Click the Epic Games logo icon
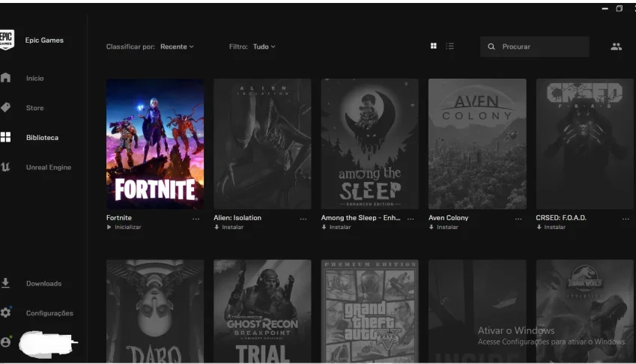Image resolution: width=636 pixels, height=364 pixels. point(7,40)
